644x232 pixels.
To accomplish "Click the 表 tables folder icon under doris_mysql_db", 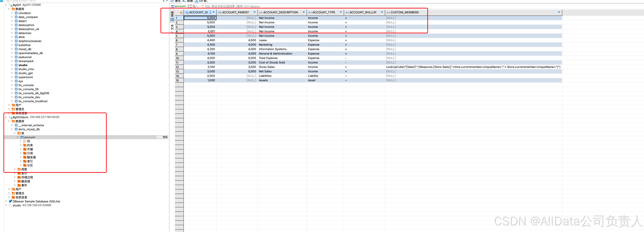I will (19, 133).
